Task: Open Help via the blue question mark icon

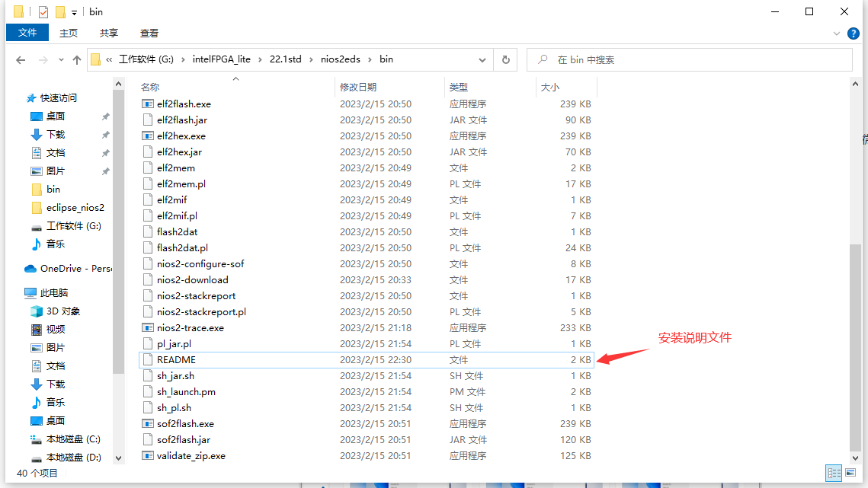Action: click(x=854, y=33)
